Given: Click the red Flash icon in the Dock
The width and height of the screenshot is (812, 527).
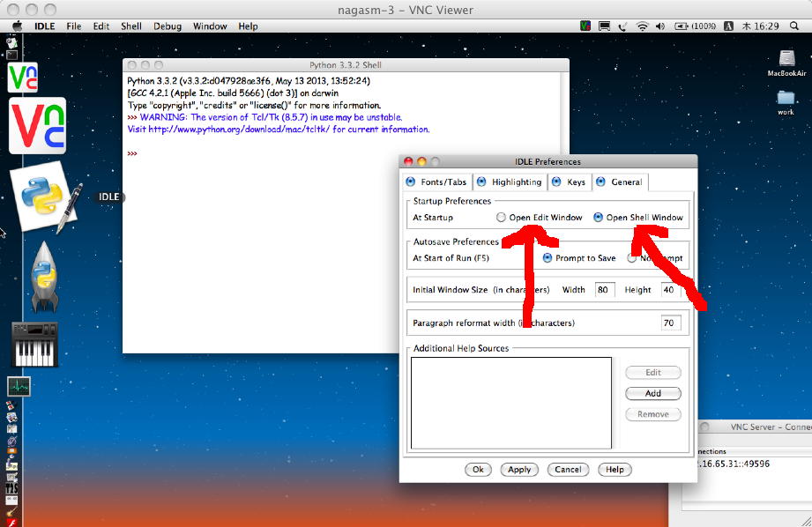Looking at the screenshot, I should (x=11, y=523).
